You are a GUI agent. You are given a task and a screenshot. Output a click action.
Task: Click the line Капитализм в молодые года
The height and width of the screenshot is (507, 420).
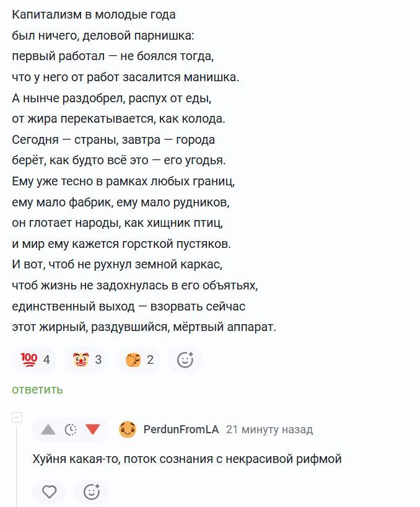tap(94, 15)
